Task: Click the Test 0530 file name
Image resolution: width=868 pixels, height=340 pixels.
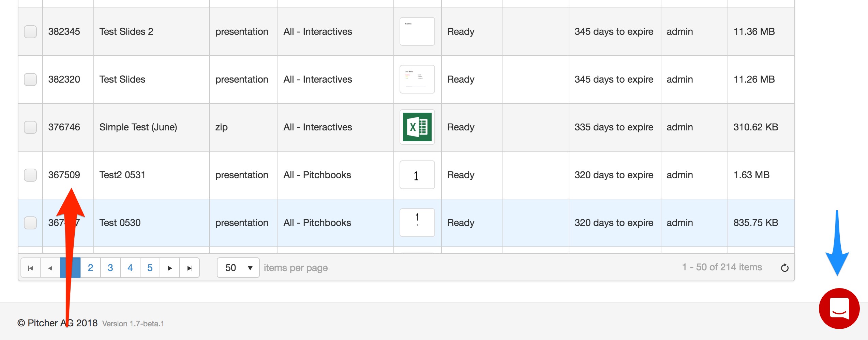Action: (x=120, y=223)
